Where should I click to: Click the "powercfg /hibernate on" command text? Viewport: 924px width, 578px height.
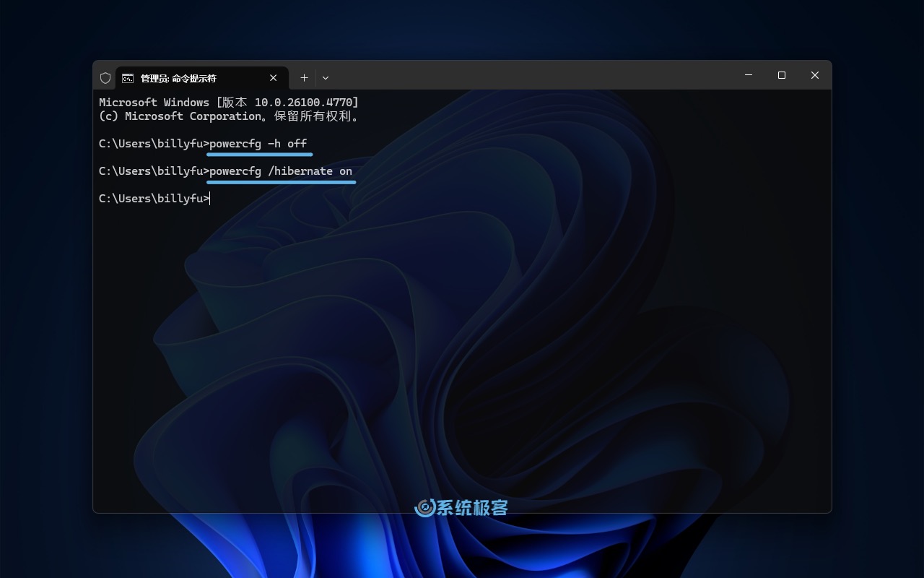[x=281, y=171]
